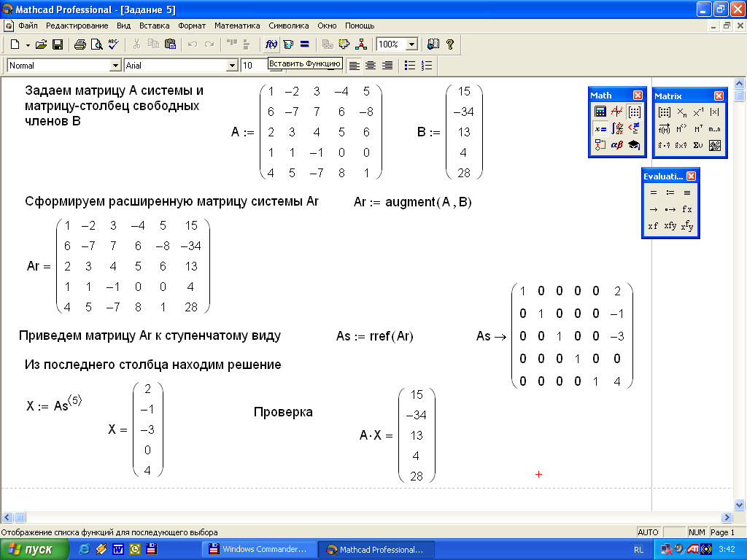The image size is (747, 560).
Task: Open the Calculator palette in Math toolbar
Action: click(x=600, y=112)
